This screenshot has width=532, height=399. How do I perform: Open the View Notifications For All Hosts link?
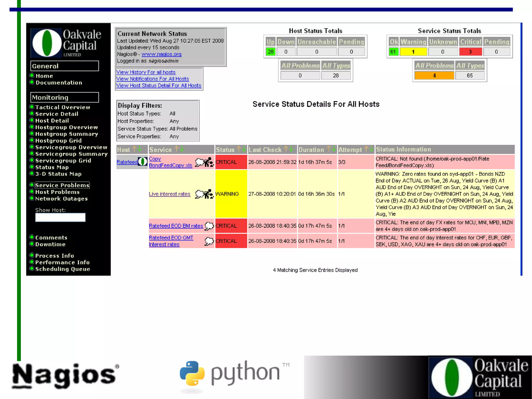click(x=152, y=79)
